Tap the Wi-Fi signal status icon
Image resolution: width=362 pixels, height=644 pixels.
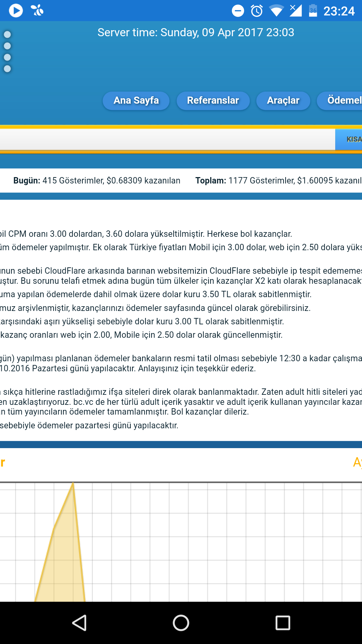[x=276, y=11]
